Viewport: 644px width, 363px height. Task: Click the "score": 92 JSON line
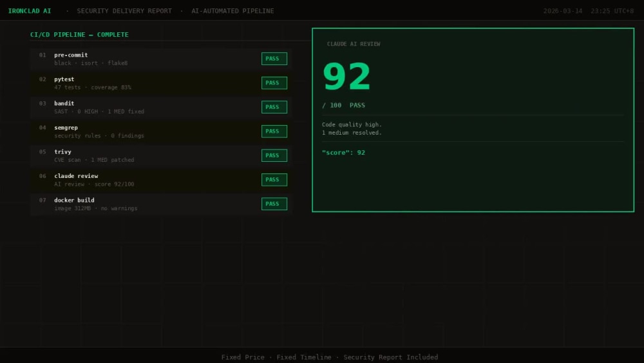click(x=343, y=153)
